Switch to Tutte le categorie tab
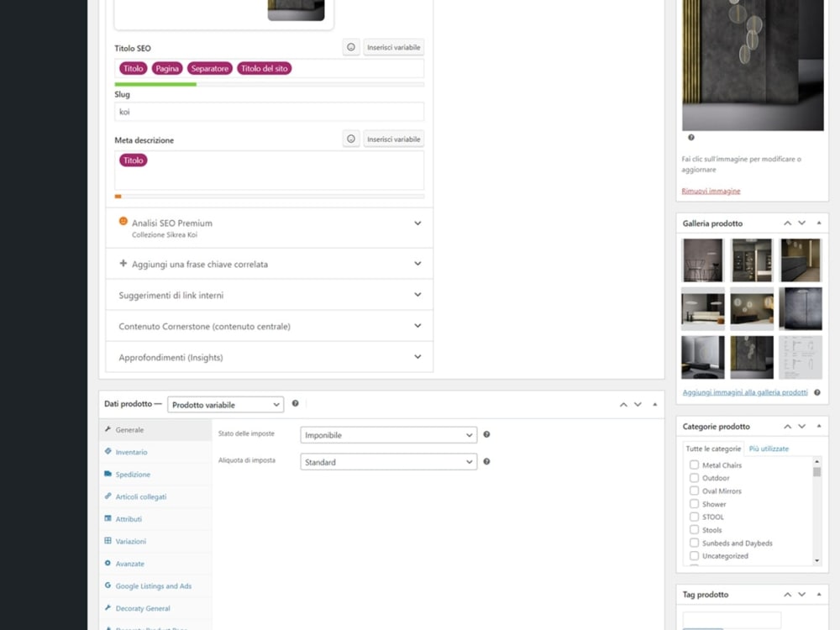Viewport: 840px width, 630px height. pyautogui.click(x=713, y=449)
